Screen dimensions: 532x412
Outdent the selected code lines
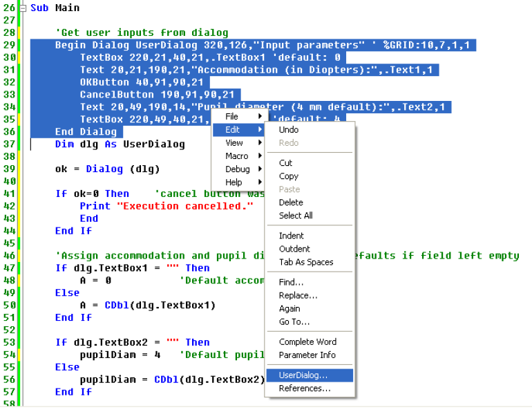click(x=294, y=249)
